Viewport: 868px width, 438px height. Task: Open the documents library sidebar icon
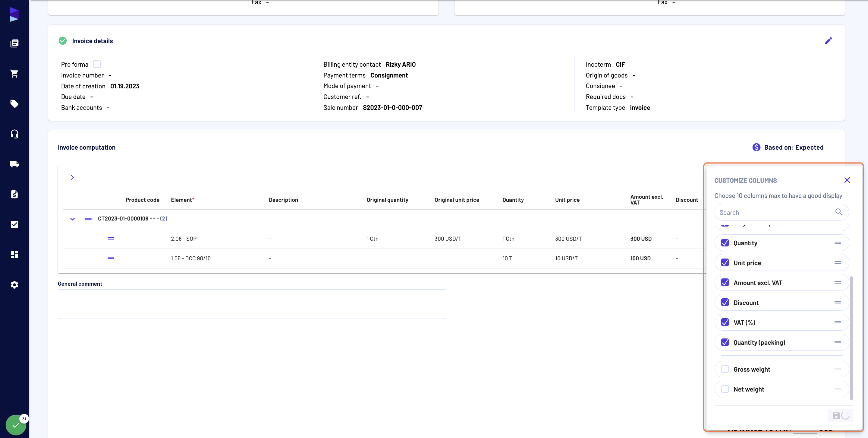[14, 43]
